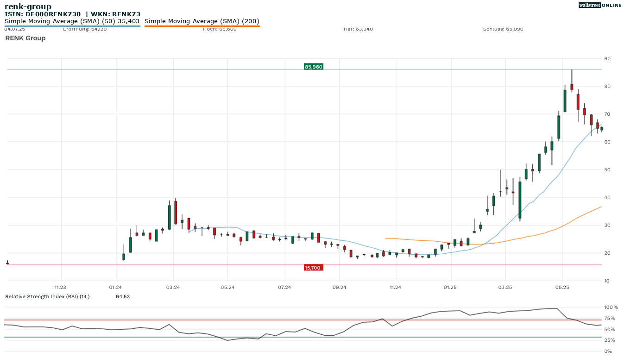Click the RSI value 94,53
This screenshot has height=364, width=625.
[x=123, y=296]
